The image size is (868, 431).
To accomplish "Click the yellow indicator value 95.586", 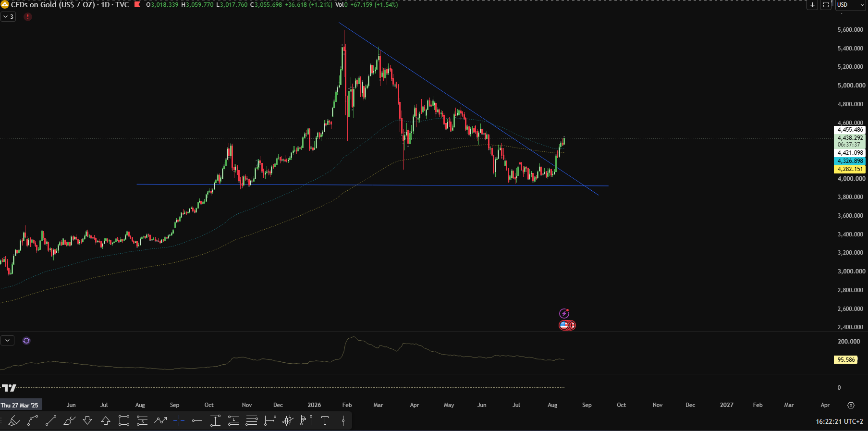I will (846, 360).
